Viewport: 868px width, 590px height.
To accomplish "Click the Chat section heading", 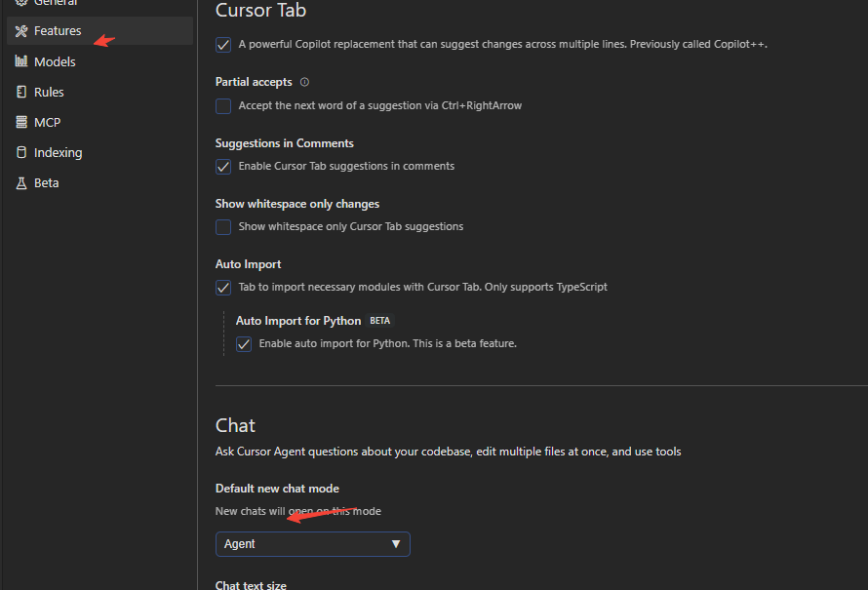I will 235,425.
